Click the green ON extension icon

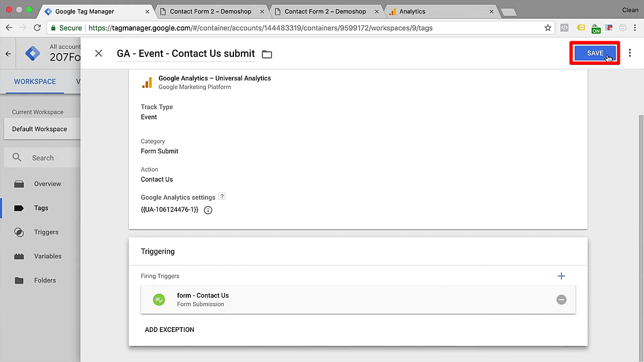(x=596, y=28)
